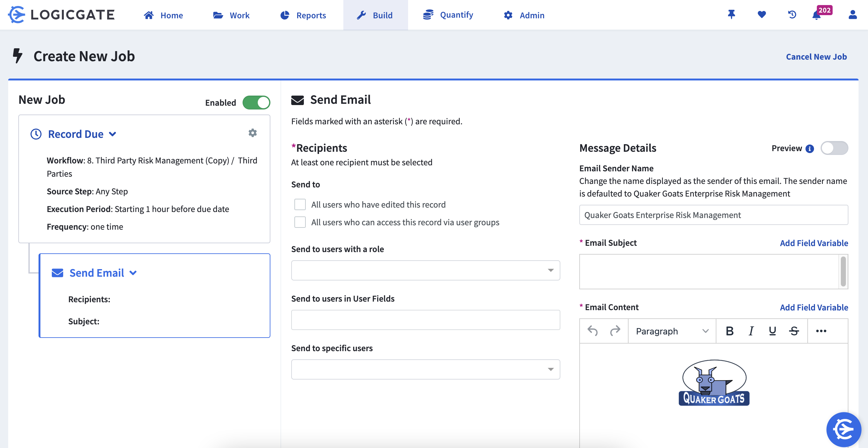Image resolution: width=868 pixels, height=448 pixels.
Task: Turn on the Preview toggle
Action: 834,148
